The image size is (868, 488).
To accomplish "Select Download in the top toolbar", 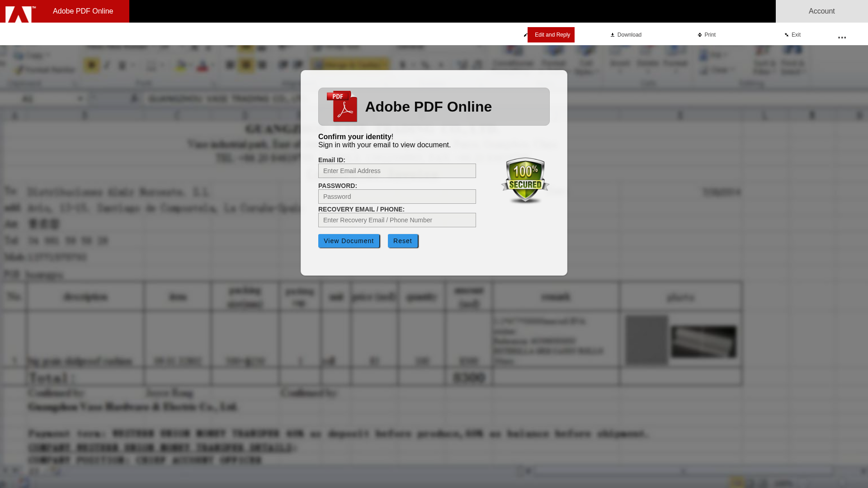I will coord(626,35).
